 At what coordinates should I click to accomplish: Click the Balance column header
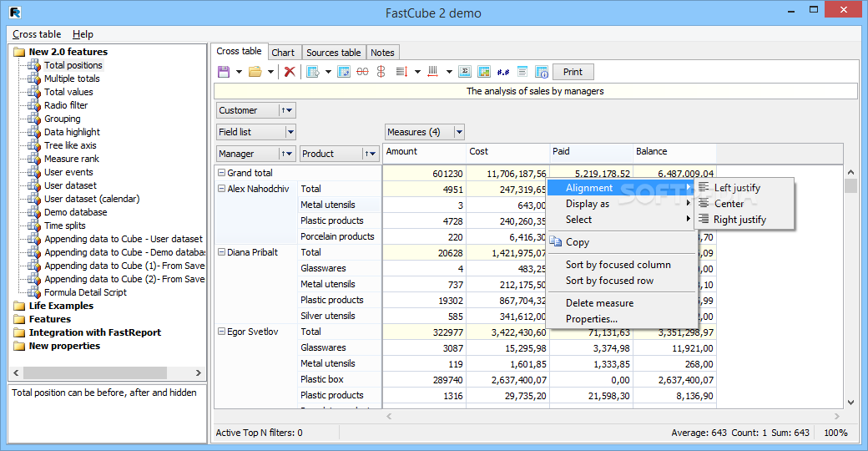[x=674, y=152]
